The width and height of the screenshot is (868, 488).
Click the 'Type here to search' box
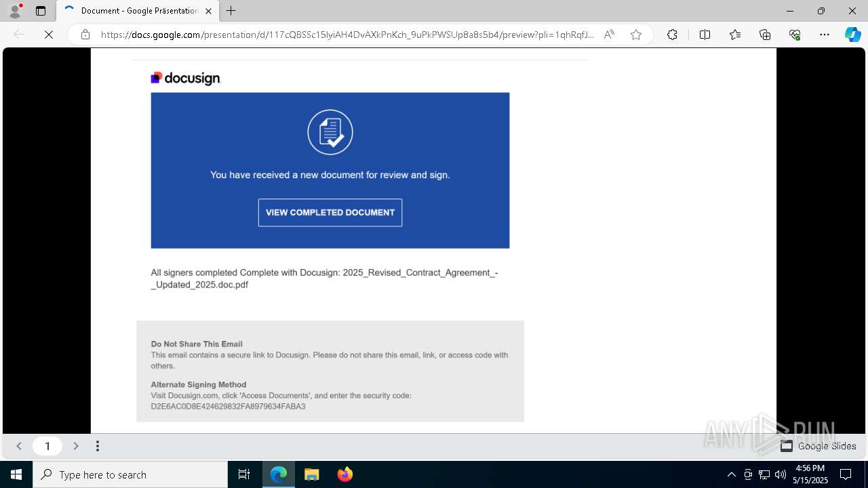pos(130,474)
